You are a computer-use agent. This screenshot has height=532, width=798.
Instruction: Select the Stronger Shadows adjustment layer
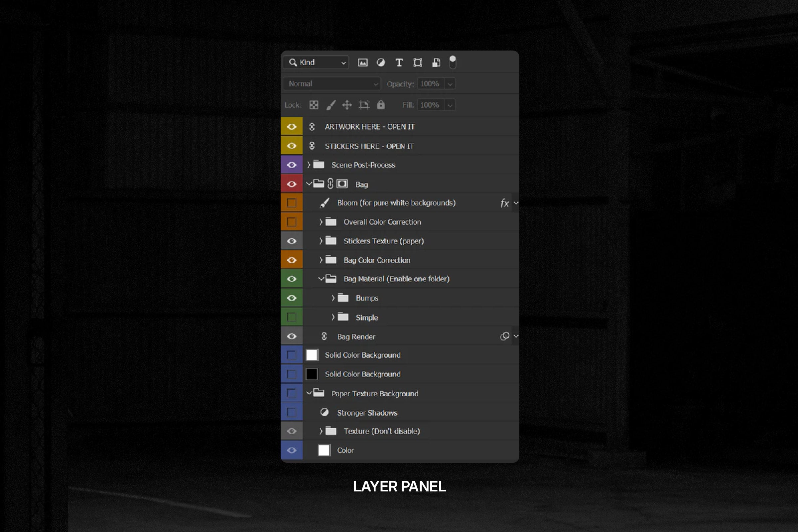tap(367, 413)
